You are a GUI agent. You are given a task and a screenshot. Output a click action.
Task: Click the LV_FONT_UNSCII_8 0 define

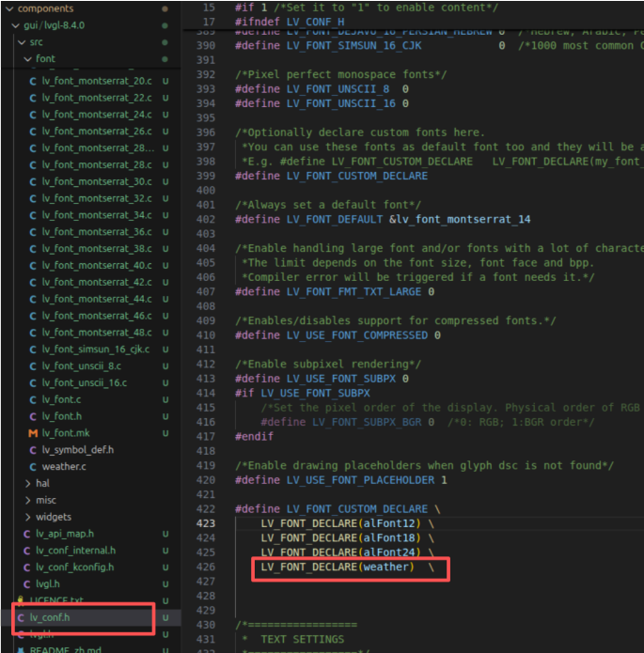322,89
